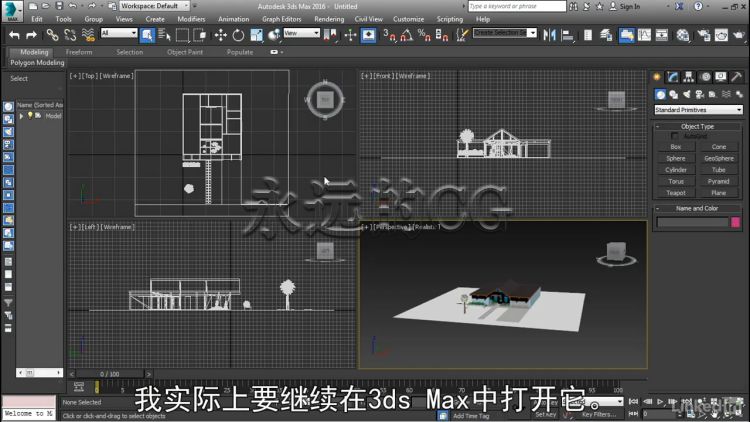750x422 pixels.
Task: Toggle Spinner Snap
Action: point(441,35)
